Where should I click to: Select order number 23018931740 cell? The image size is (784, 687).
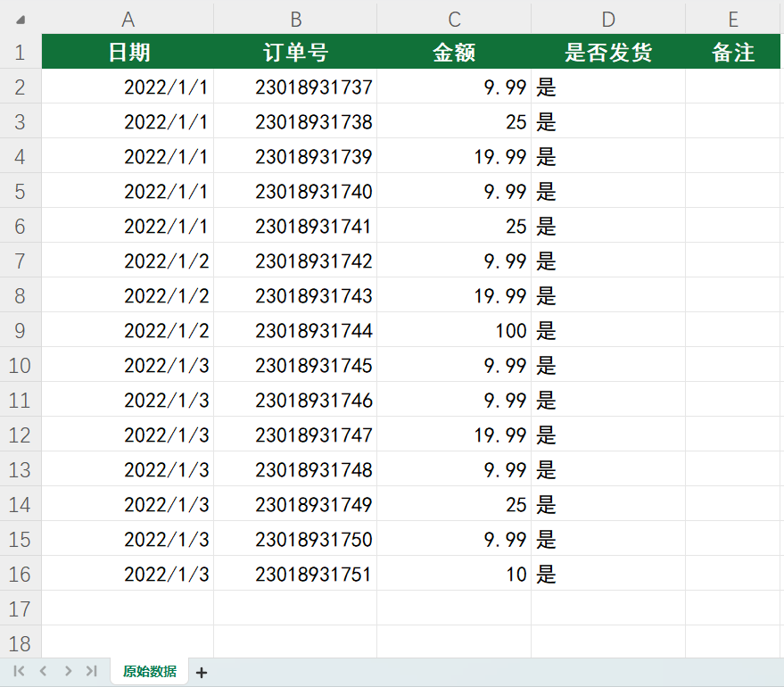pos(295,191)
